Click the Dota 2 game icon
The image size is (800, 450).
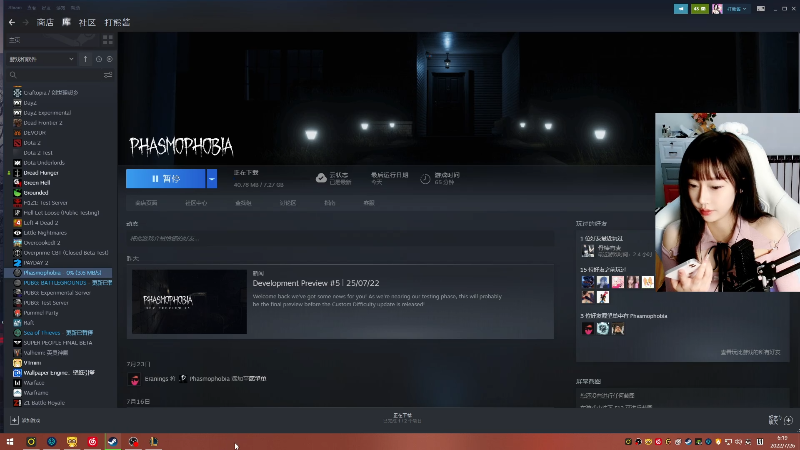coord(17,143)
